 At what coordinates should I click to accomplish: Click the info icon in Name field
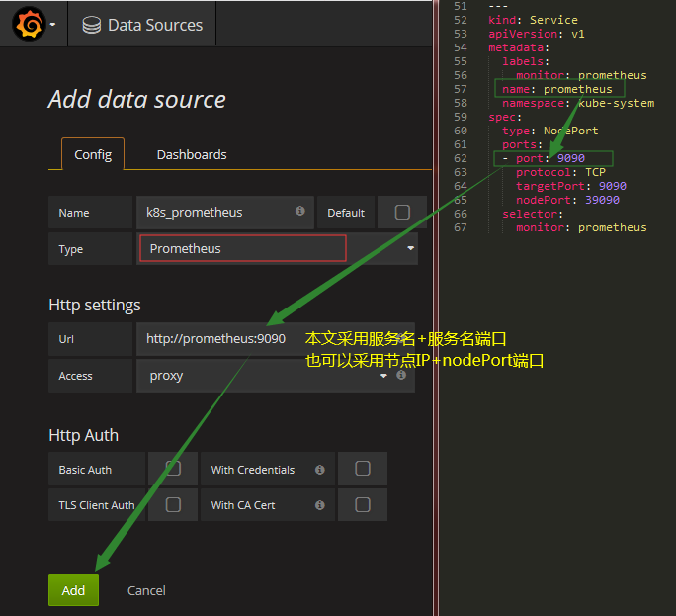(300, 211)
